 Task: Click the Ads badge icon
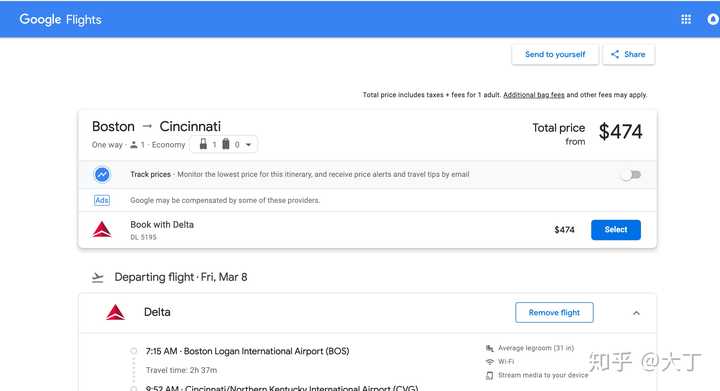(101, 200)
